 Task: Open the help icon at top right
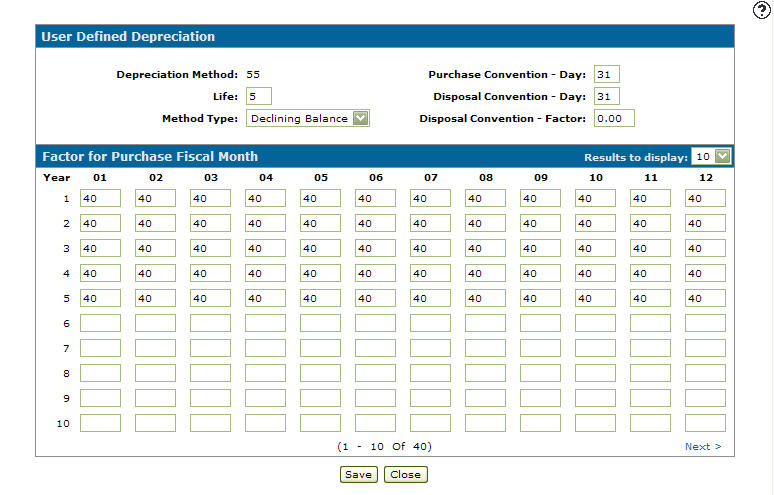[x=762, y=10]
